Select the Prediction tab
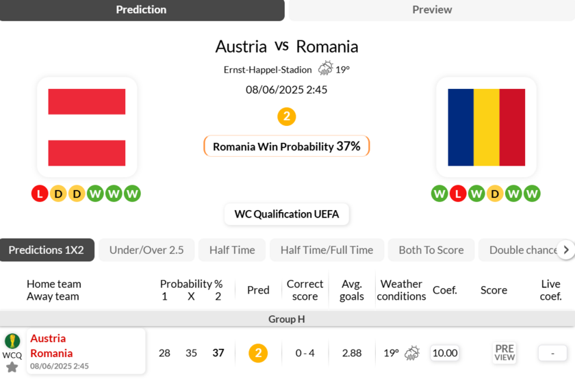The image size is (575, 392). coord(142,10)
